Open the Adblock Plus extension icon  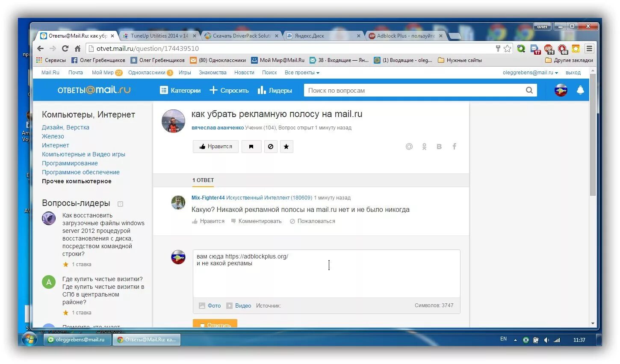549,49
